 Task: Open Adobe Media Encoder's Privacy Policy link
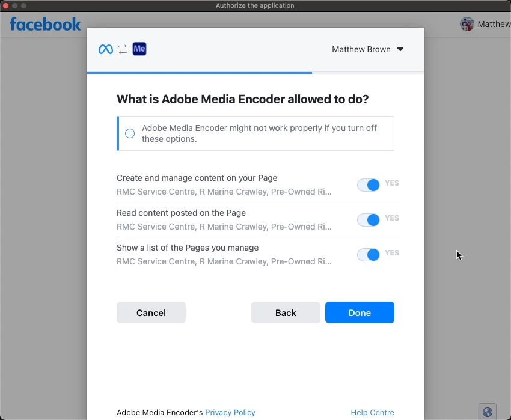[230, 413]
